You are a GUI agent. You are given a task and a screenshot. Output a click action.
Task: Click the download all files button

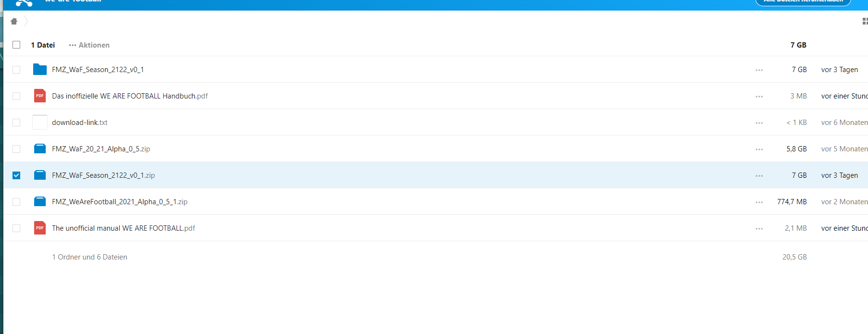(803, 1)
